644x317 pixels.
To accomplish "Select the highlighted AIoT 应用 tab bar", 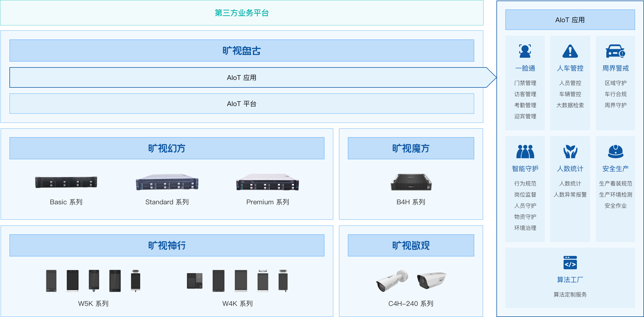I will point(241,78).
